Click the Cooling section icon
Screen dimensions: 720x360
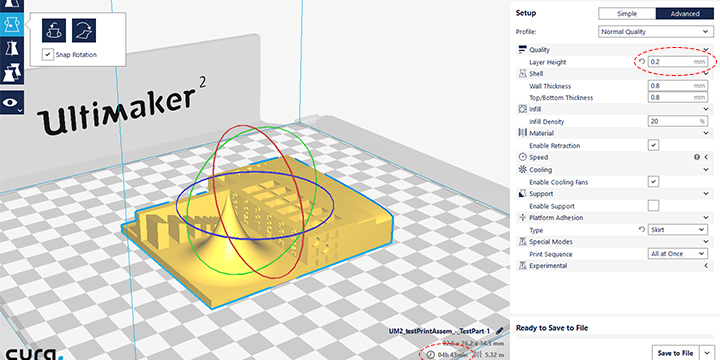[x=522, y=169]
